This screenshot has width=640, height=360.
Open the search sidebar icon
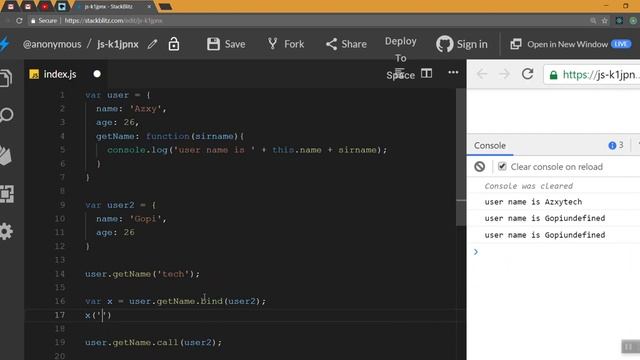7,116
